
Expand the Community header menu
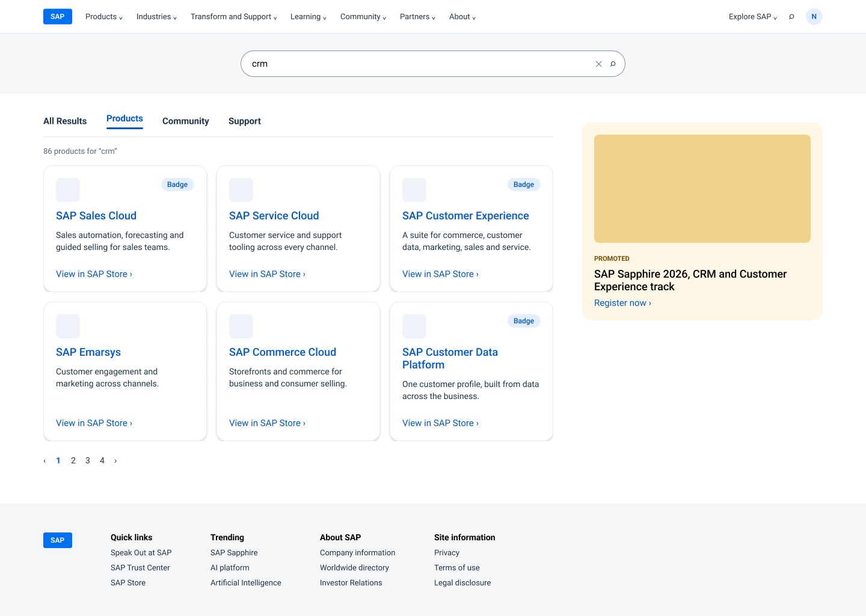tap(363, 17)
